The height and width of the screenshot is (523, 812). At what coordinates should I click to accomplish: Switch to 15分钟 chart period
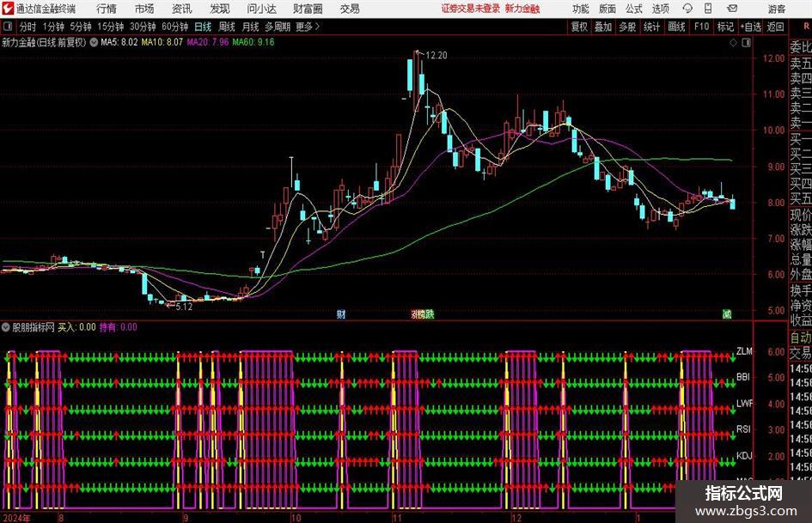point(111,27)
